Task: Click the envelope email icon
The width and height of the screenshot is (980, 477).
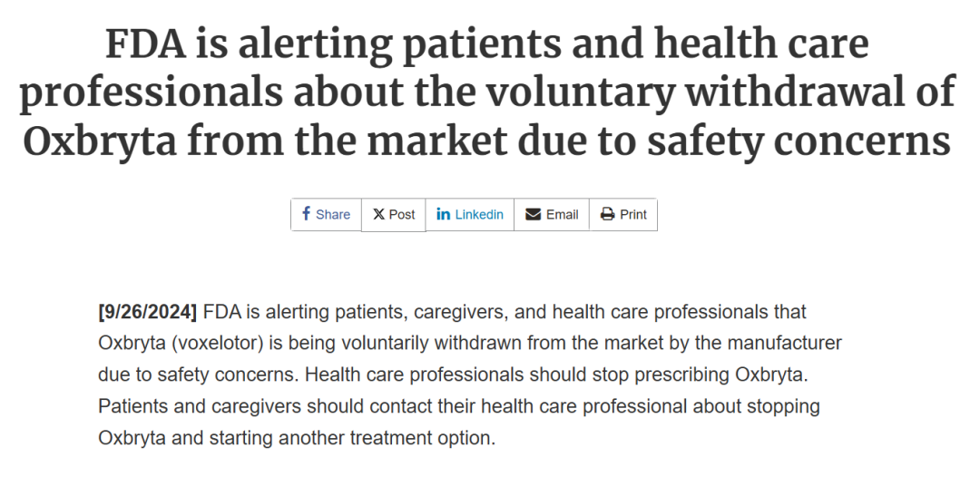Action: (533, 215)
